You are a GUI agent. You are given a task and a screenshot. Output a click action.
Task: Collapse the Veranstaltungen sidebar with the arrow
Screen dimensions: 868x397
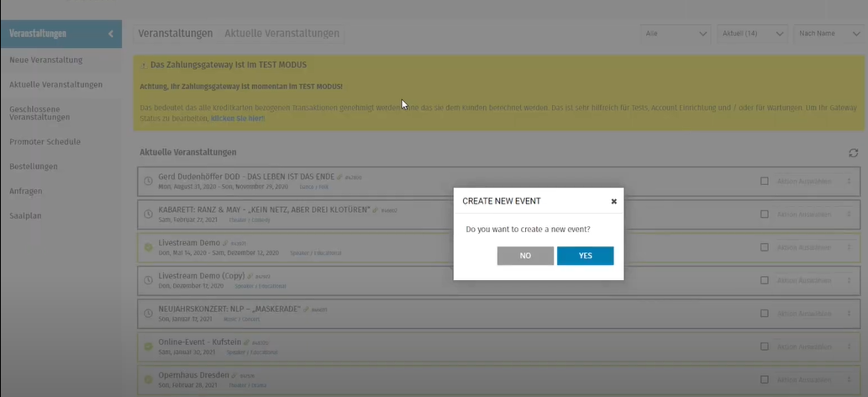coord(110,34)
